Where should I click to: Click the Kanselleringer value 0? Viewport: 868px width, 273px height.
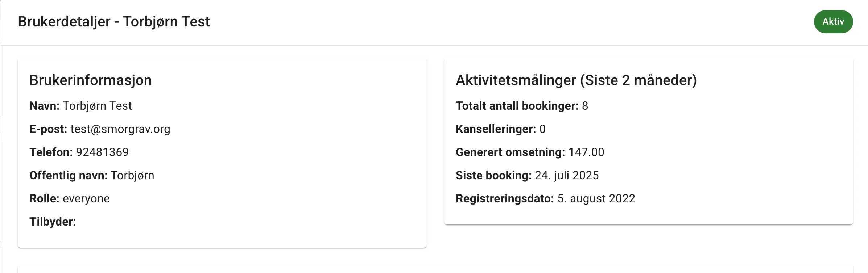[542, 129]
